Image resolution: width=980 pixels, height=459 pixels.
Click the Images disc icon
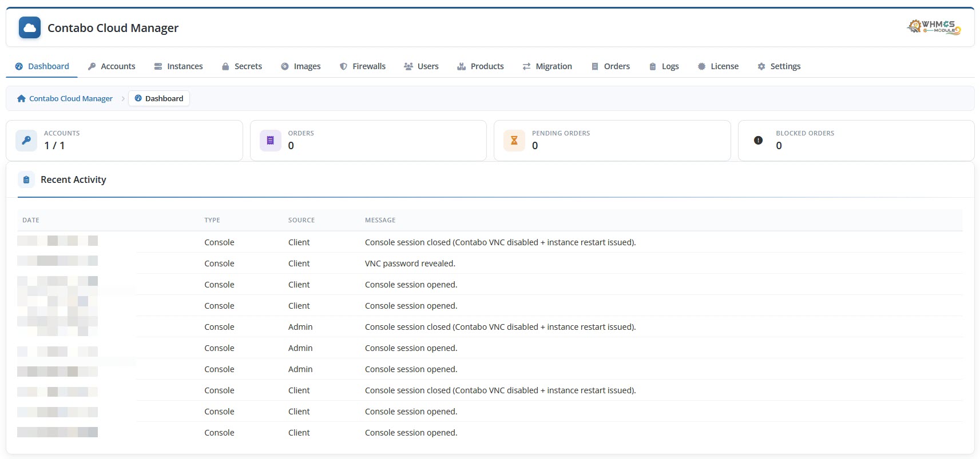(285, 66)
